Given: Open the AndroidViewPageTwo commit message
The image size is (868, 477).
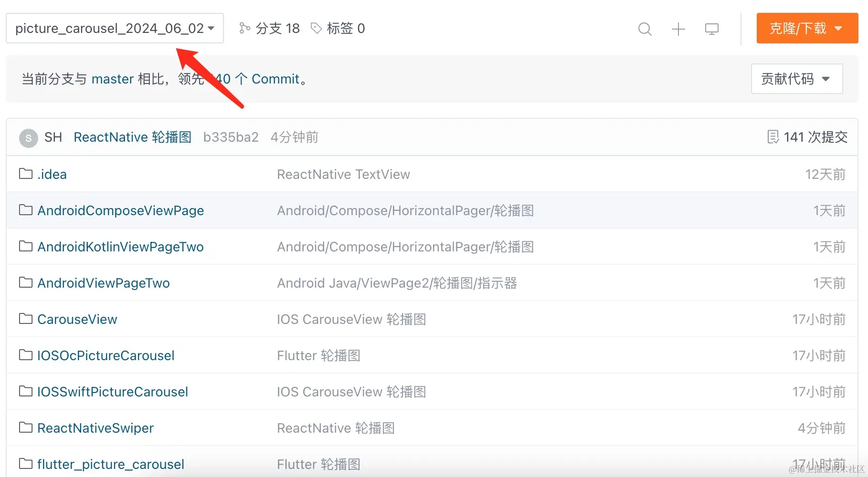Looking at the screenshot, I should 397,283.
